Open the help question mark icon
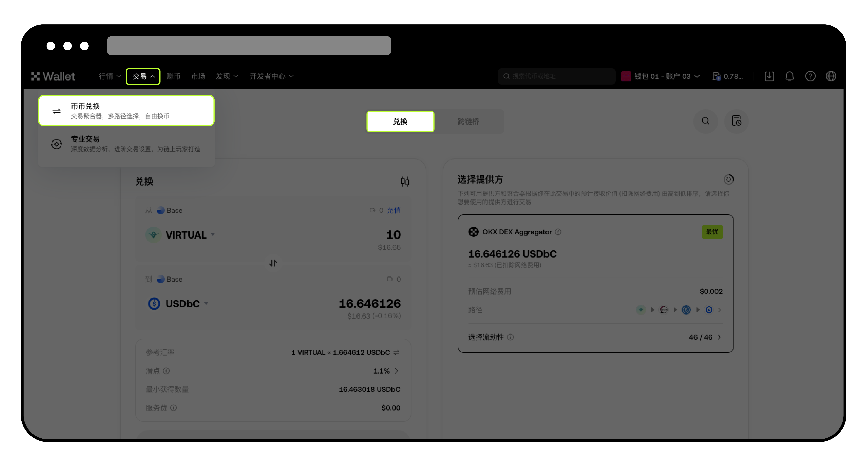 (810, 76)
